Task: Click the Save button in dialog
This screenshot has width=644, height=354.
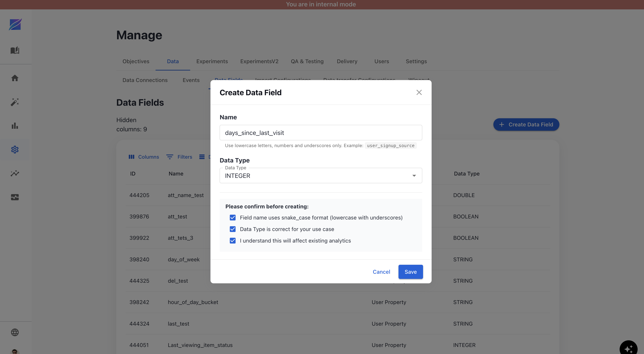Action: point(410,272)
